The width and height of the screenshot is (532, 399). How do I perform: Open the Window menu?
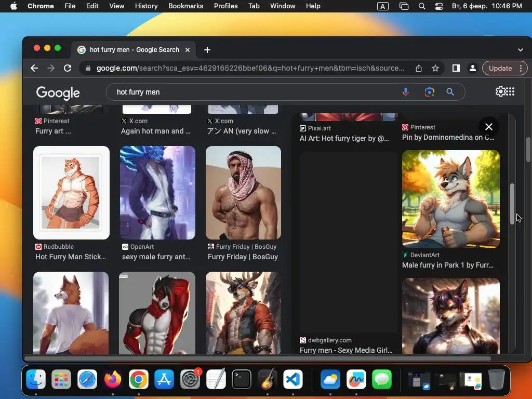pyautogui.click(x=283, y=6)
